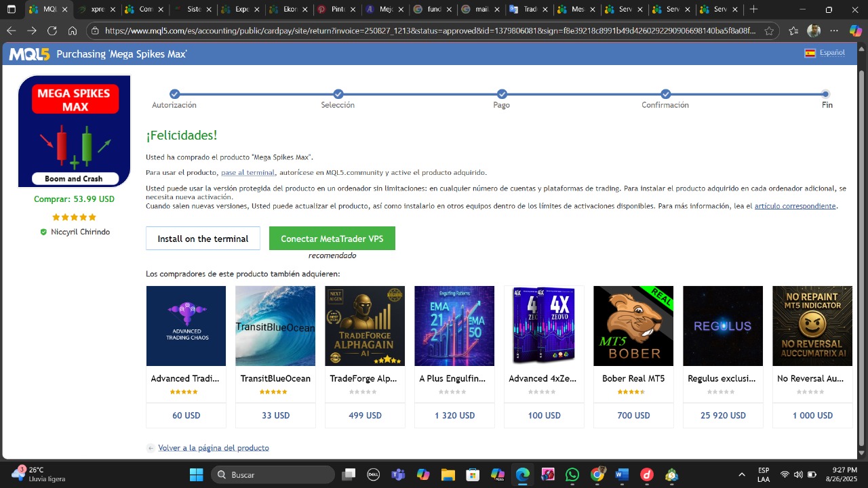This screenshot has width=868, height=488.
Task: Open Task View on the taskbar
Action: click(349, 474)
